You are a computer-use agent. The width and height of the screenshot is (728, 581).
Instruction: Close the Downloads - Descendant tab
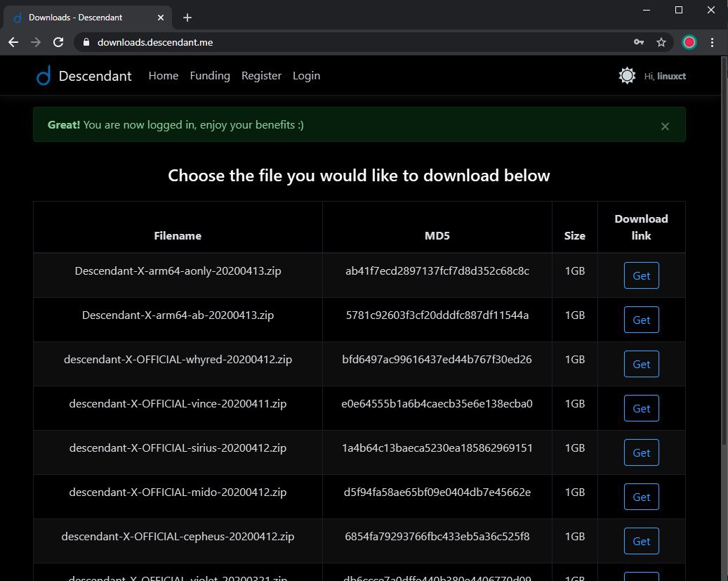click(161, 18)
